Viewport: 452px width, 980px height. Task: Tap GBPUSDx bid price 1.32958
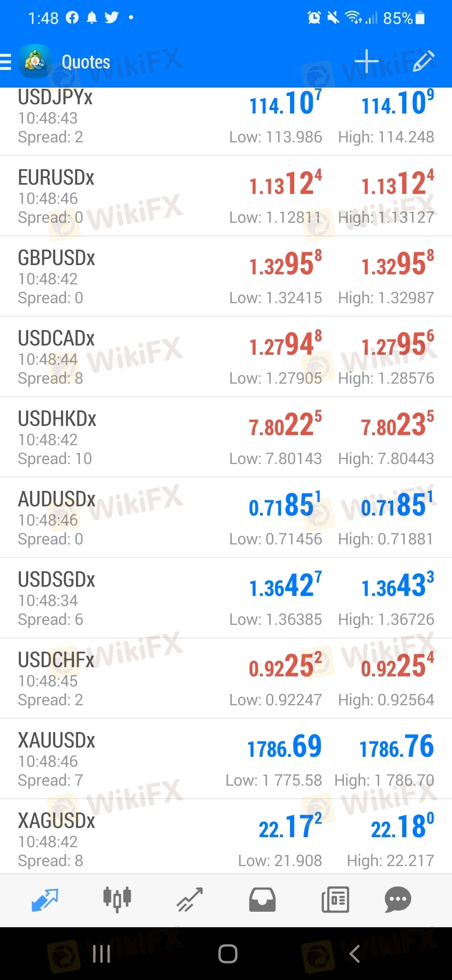click(x=285, y=264)
